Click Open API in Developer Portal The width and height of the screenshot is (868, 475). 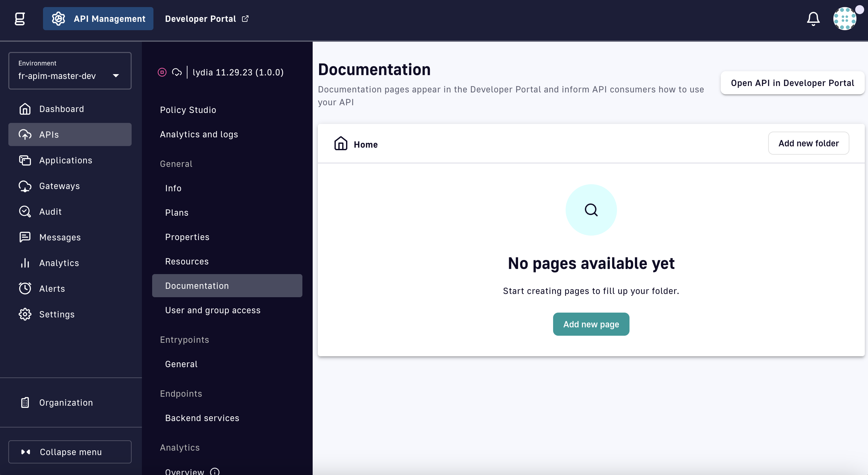[x=792, y=83]
